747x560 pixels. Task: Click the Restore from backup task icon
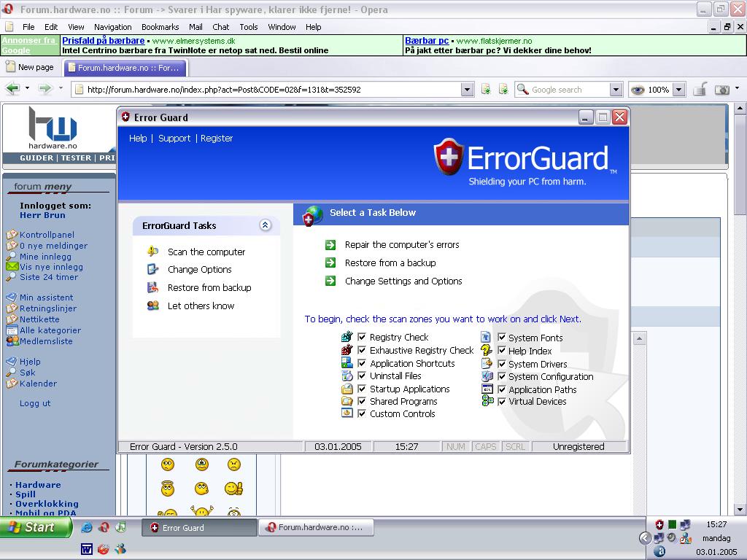click(152, 287)
